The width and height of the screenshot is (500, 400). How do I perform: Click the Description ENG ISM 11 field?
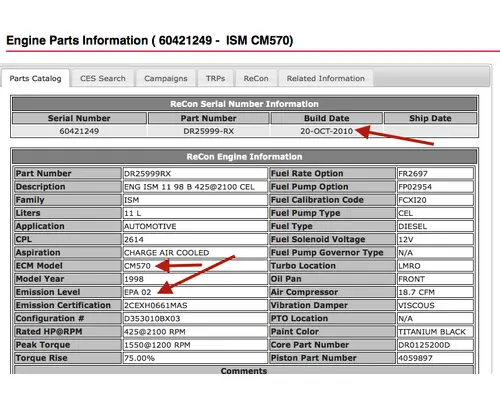[x=195, y=187]
